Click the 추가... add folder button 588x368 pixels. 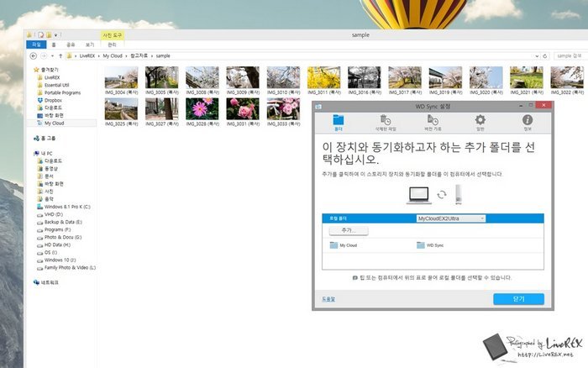[349, 230]
